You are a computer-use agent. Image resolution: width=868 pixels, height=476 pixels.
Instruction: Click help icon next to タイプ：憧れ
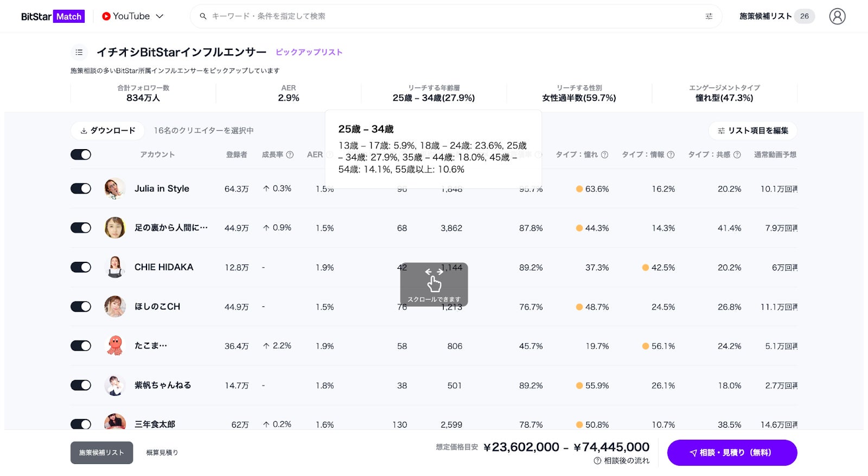[604, 155]
